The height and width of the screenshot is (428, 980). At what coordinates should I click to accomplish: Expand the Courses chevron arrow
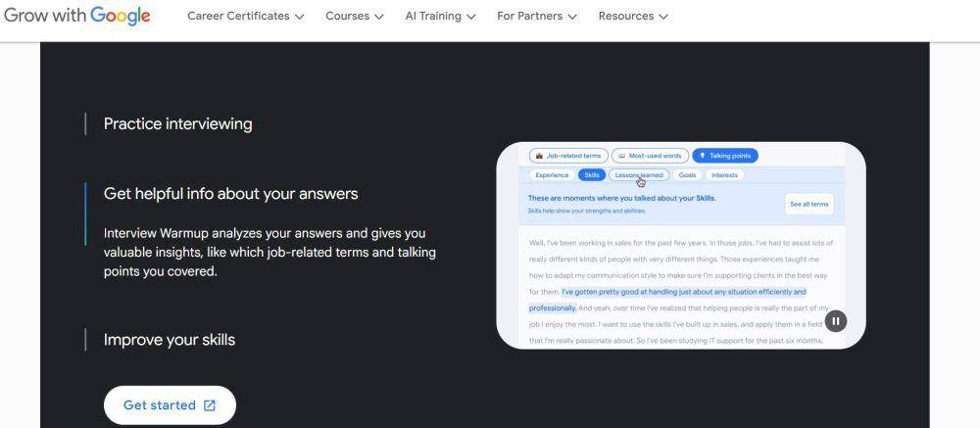[378, 17]
